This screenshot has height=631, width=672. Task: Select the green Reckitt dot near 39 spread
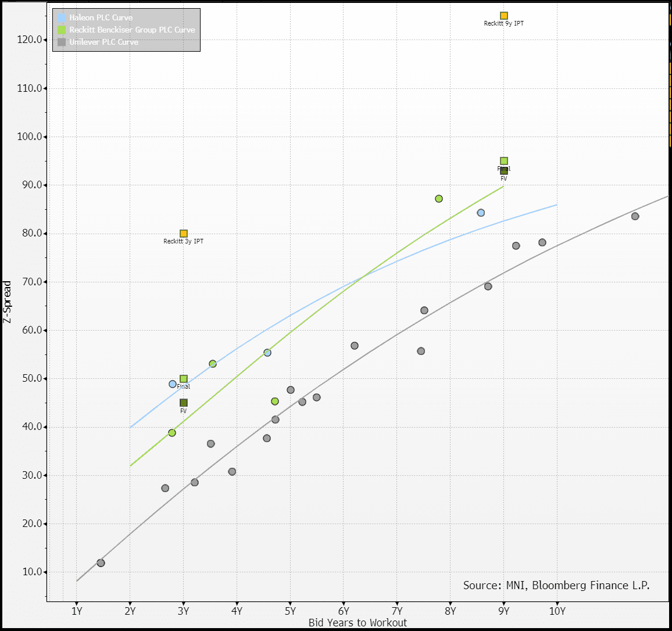point(172,433)
